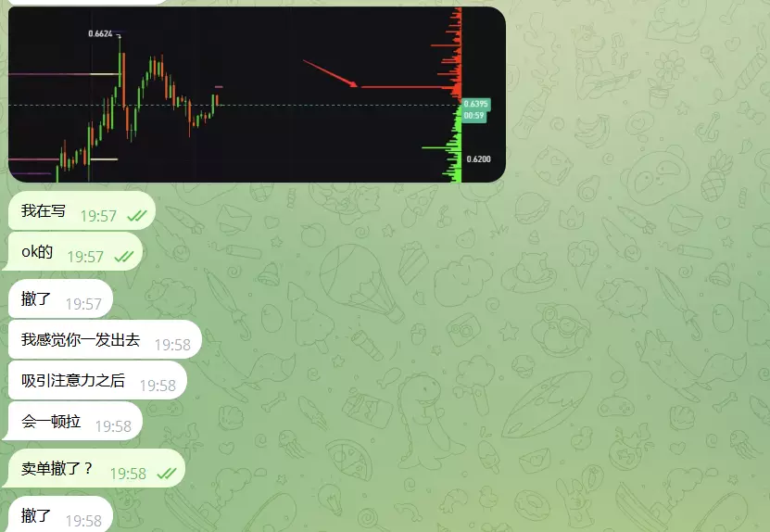Select the bottom "撤了" message at 19:58
The height and width of the screenshot is (532, 770).
click(60, 513)
